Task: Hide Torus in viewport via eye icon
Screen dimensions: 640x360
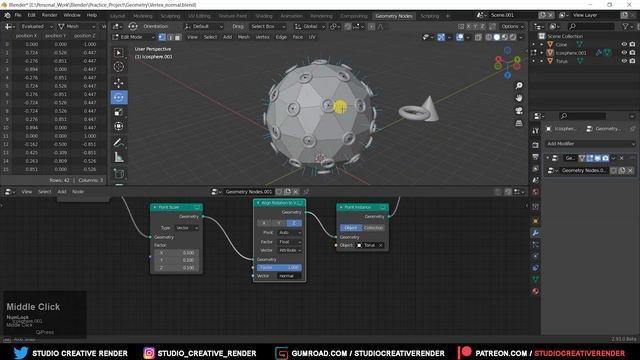Action: tap(624, 61)
